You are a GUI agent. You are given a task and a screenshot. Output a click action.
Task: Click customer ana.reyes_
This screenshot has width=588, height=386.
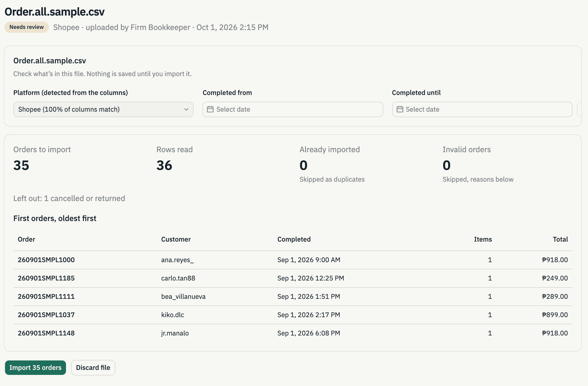178,260
